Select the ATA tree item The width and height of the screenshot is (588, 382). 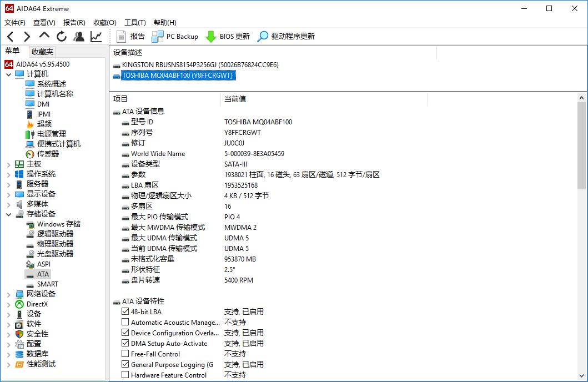click(38, 274)
